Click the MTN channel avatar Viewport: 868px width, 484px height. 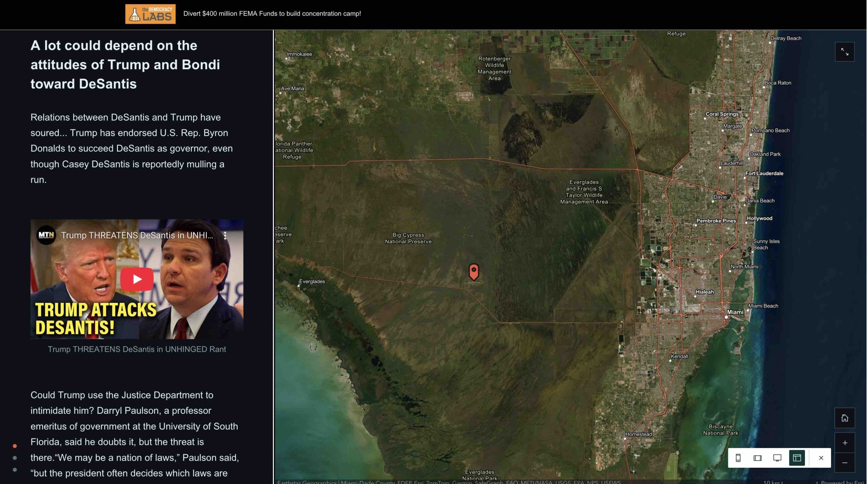[x=46, y=235]
